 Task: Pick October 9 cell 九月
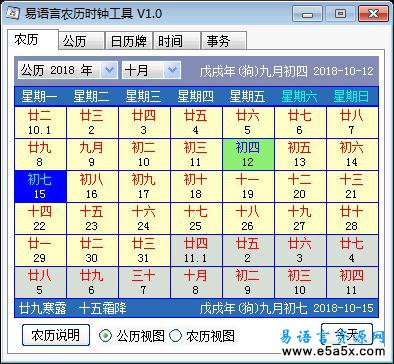92,154
